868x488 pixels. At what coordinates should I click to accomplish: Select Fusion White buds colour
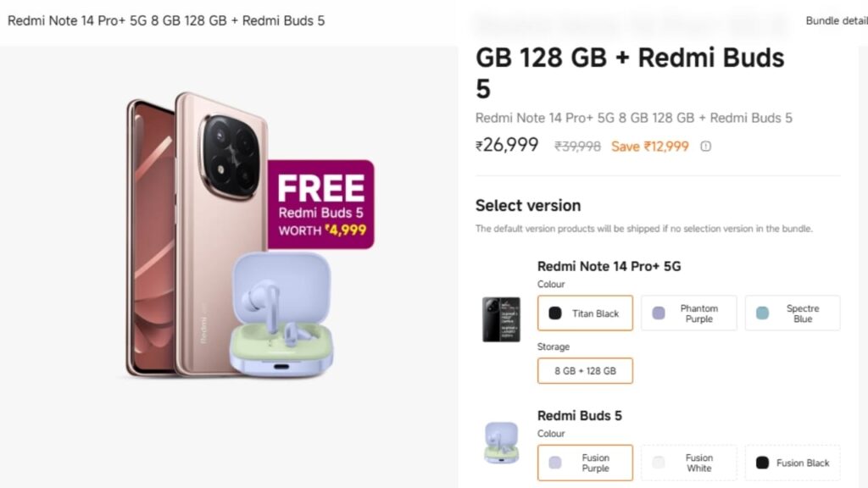click(688, 463)
